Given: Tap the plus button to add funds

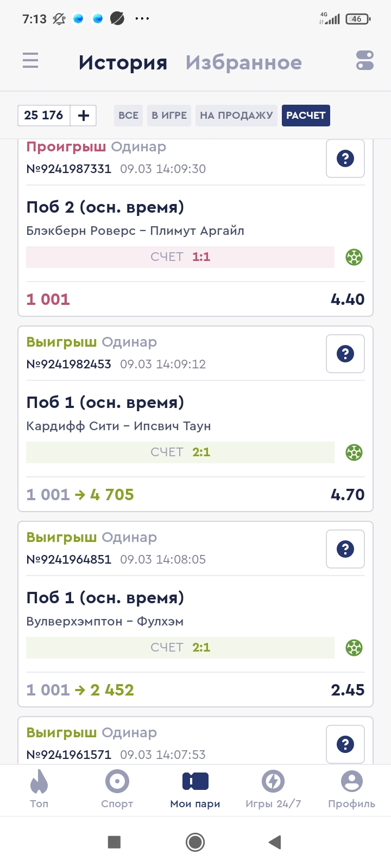Looking at the screenshot, I should click(84, 116).
